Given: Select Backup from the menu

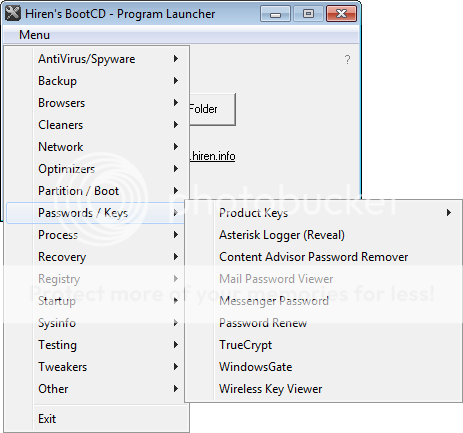Looking at the screenshot, I should click(97, 81).
